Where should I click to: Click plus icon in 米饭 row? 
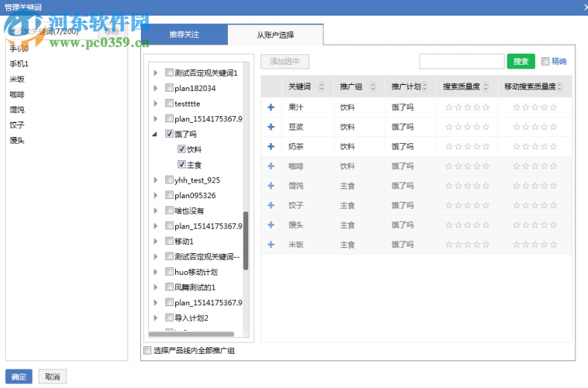(271, 244)
